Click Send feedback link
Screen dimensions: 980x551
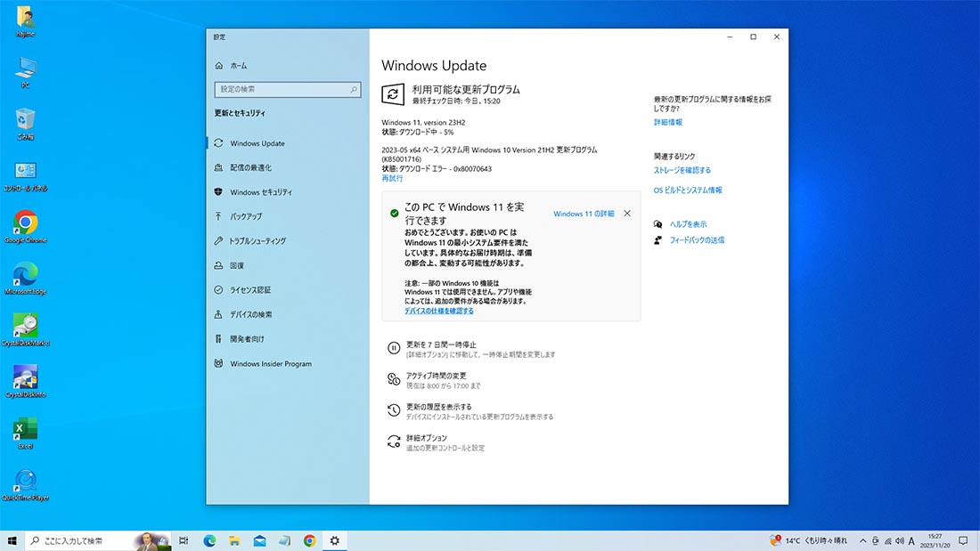697,239
